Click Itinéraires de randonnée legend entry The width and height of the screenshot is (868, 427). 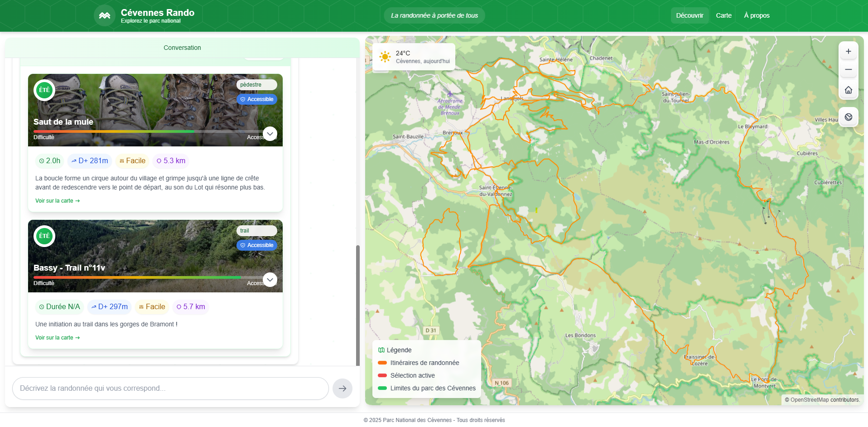(418, 363)
